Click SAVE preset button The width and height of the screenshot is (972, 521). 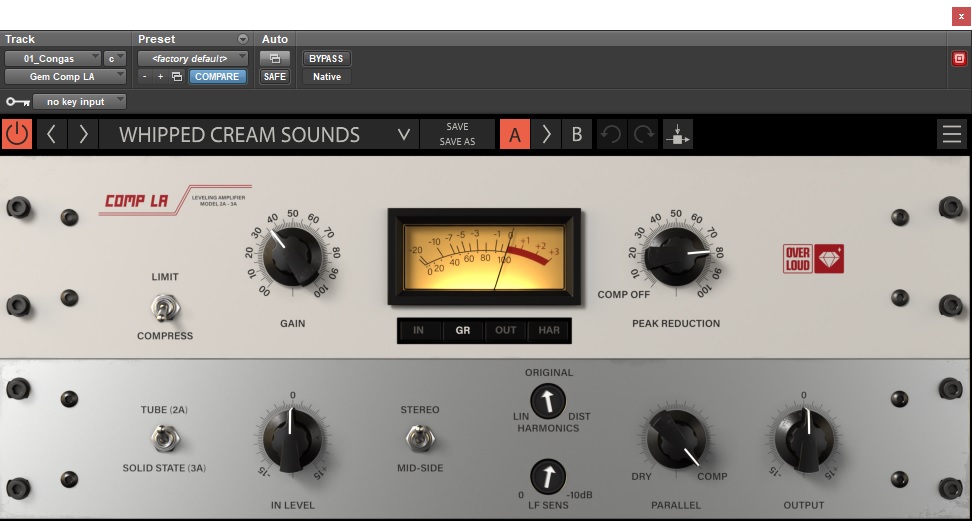coord(457,127)
